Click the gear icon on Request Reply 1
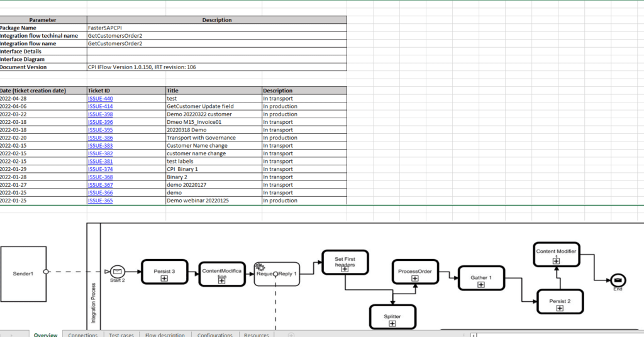The width and height of the screenshot is (644, 337). [x=260, y=267]
